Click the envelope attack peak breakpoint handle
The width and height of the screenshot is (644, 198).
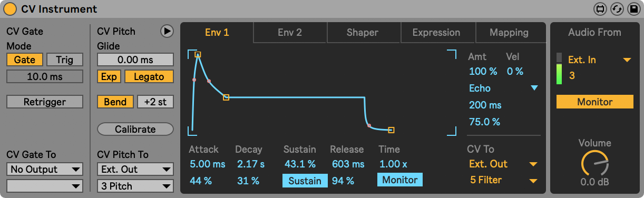click(x=198, y=54)
